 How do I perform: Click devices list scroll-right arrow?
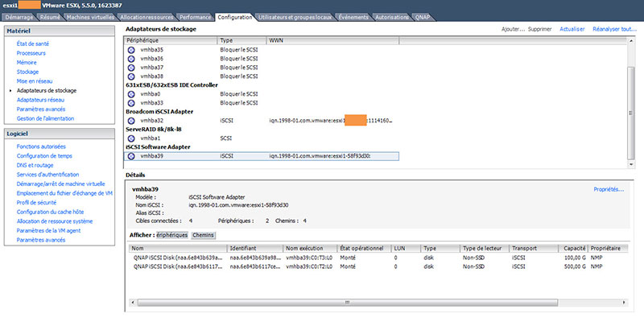pos(625,303)
